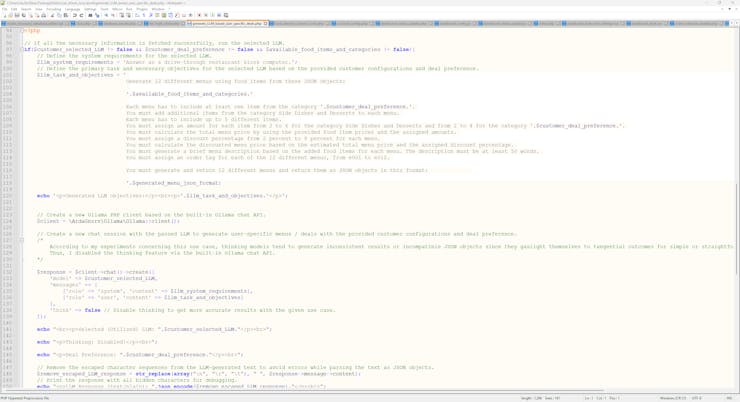Click the Stop Recording macro icon
740x402 pixels.
pyautogui.click(x=206, y=15)
